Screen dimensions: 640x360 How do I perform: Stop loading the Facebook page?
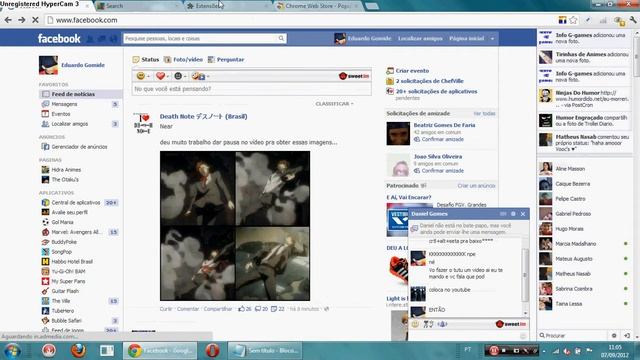(35, 20)
